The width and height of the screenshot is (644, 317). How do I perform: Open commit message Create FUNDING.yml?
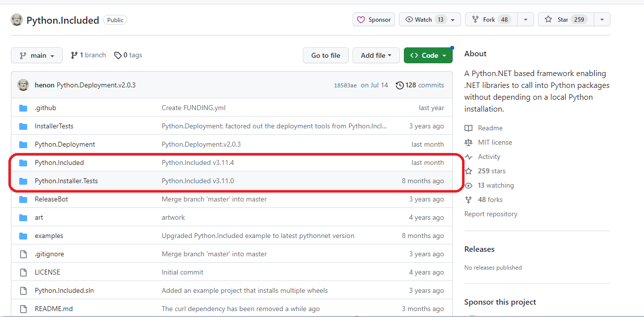point(194,108)
